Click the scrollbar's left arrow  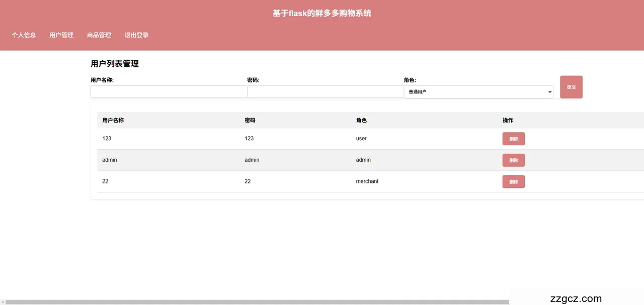click(x=3, y=302)
